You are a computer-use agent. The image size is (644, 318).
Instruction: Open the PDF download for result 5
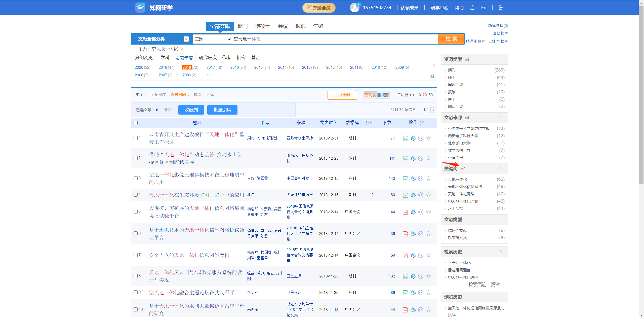click(405, 212)
